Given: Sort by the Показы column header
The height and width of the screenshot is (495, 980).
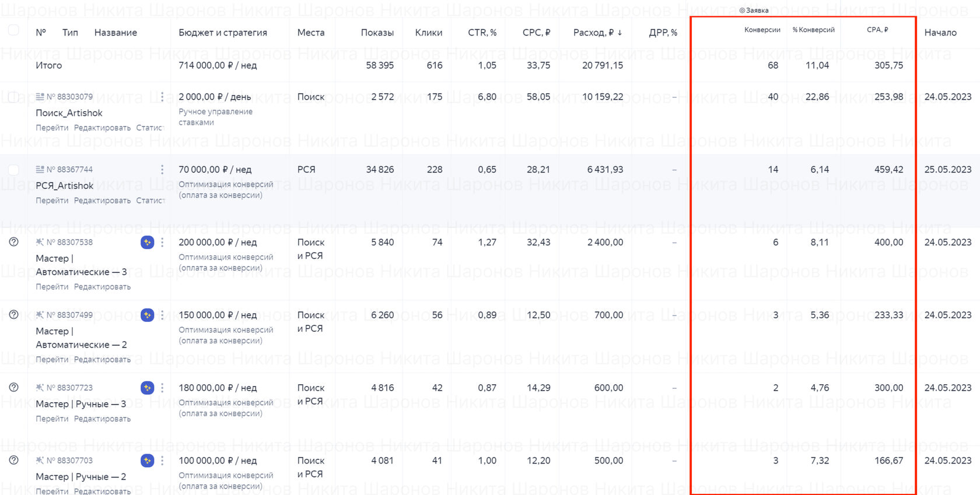Looking at the screenshot, I should (377, 33).
